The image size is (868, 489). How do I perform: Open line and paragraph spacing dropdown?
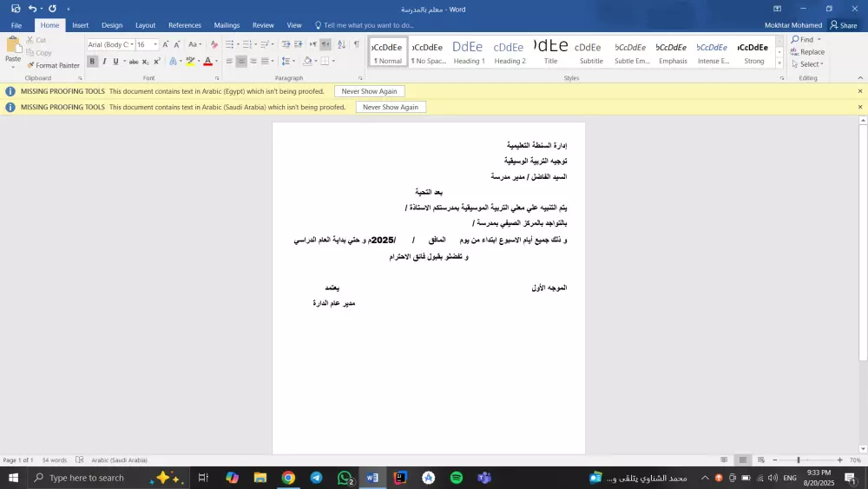pos(288,62)
